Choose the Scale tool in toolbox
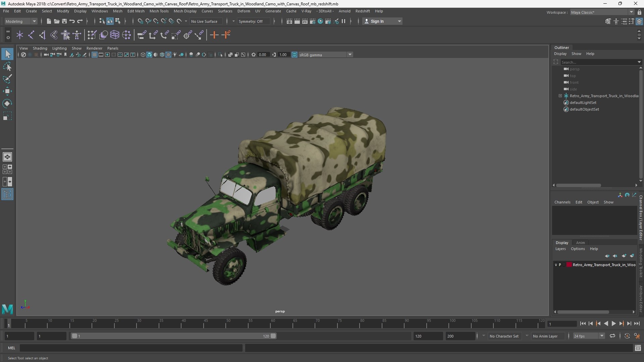This screenshot has height=362, width=644. 7,116
